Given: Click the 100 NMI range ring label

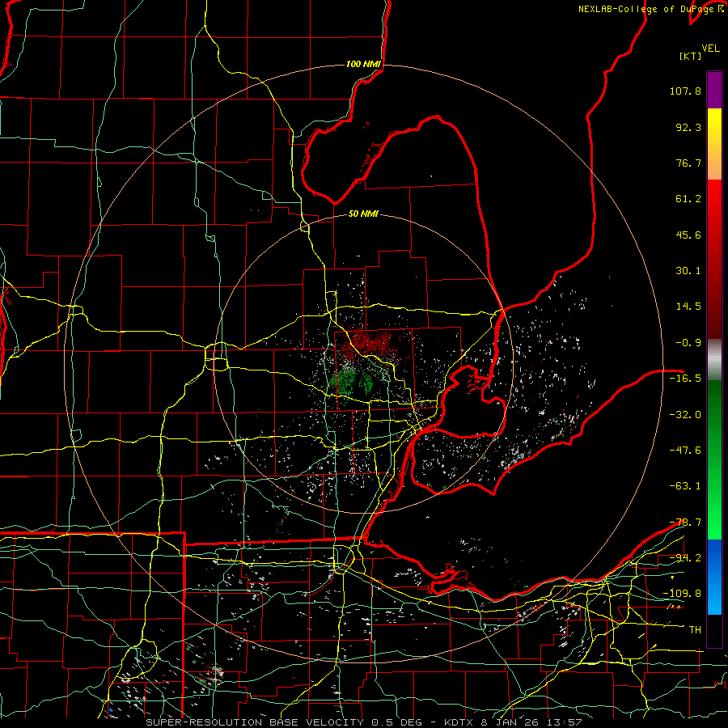Looking at the screenshot, I should pos(363,64).
